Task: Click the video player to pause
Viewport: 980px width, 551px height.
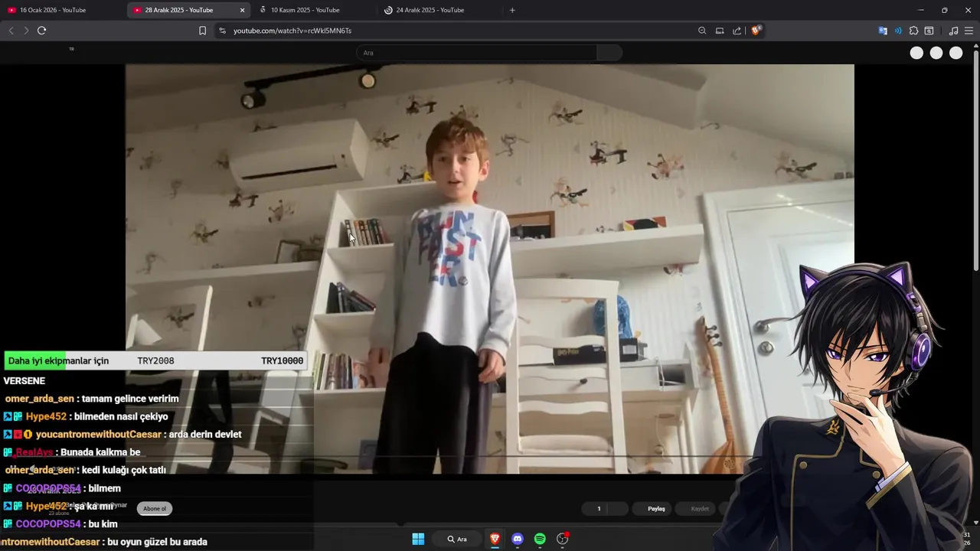Action: click(x=490, y=269)
